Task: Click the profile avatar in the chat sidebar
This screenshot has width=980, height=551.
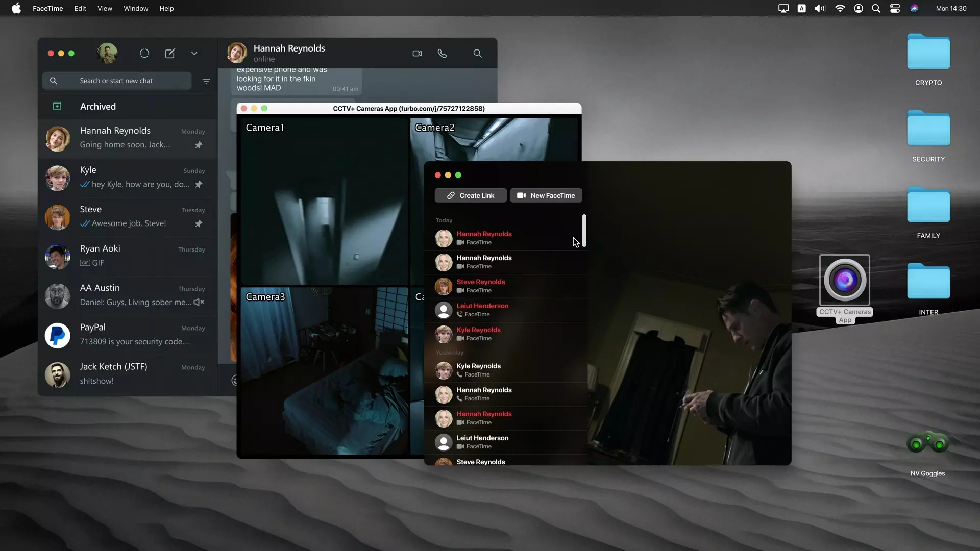Action: (x=107, y=53)
